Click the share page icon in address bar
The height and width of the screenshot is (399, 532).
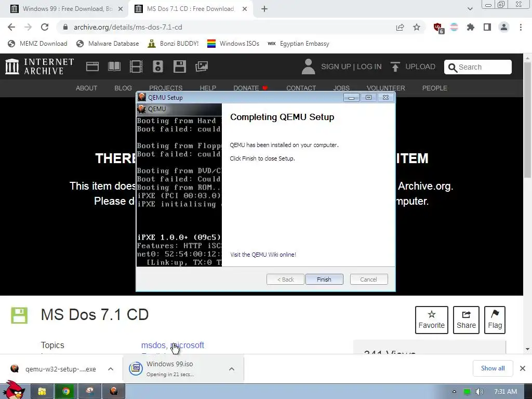point(400,27)
